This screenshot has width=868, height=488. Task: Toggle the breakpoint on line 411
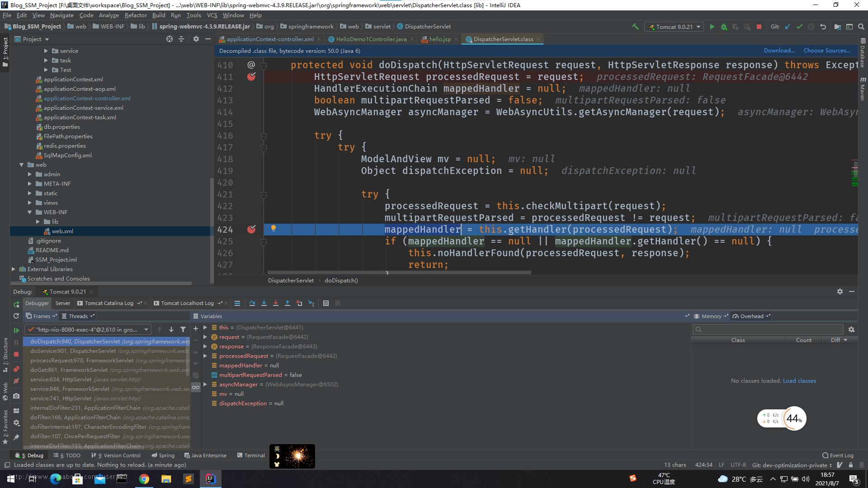coord(251,76)
